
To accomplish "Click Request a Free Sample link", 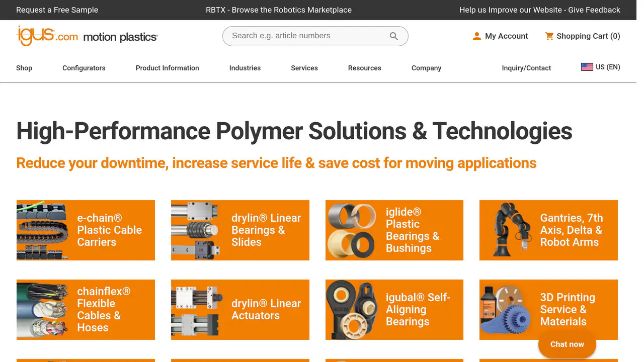I will click(x=57, y=10).
